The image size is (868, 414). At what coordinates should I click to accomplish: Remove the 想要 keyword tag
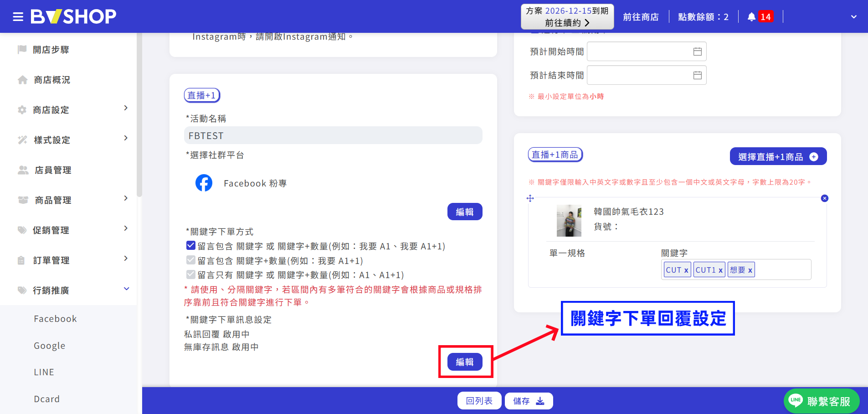tap(750, 270)
